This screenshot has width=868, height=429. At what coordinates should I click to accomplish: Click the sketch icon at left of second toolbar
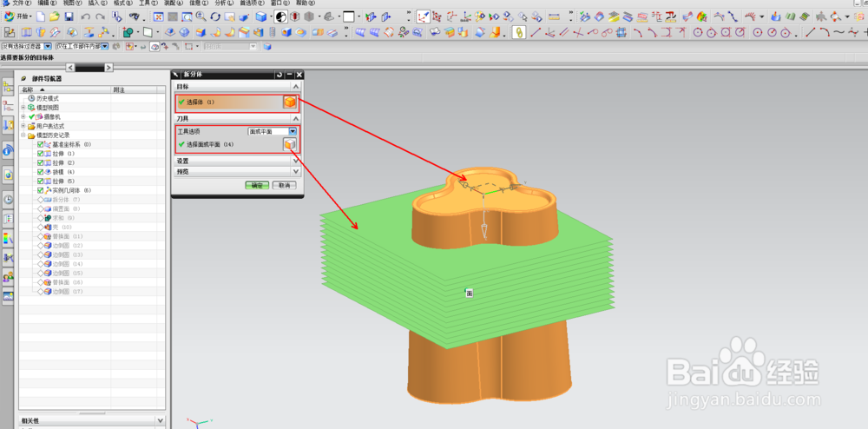pyautogui.click(x=11, y=33)
